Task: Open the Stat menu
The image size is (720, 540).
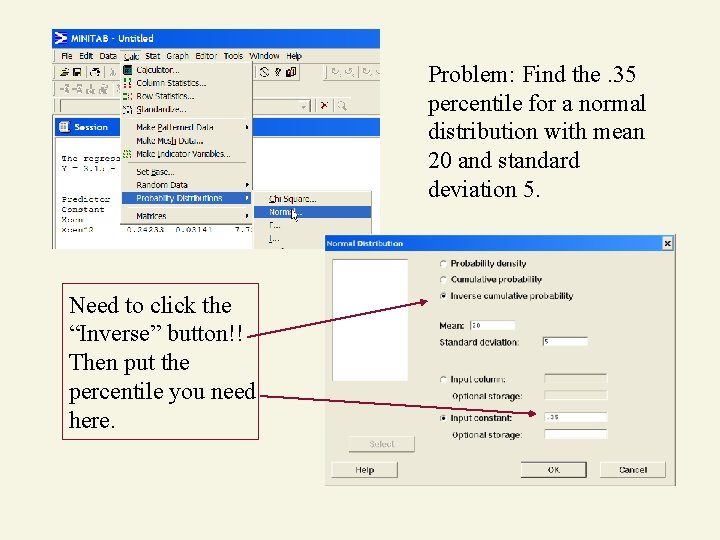Action: (x=152, y=56)
